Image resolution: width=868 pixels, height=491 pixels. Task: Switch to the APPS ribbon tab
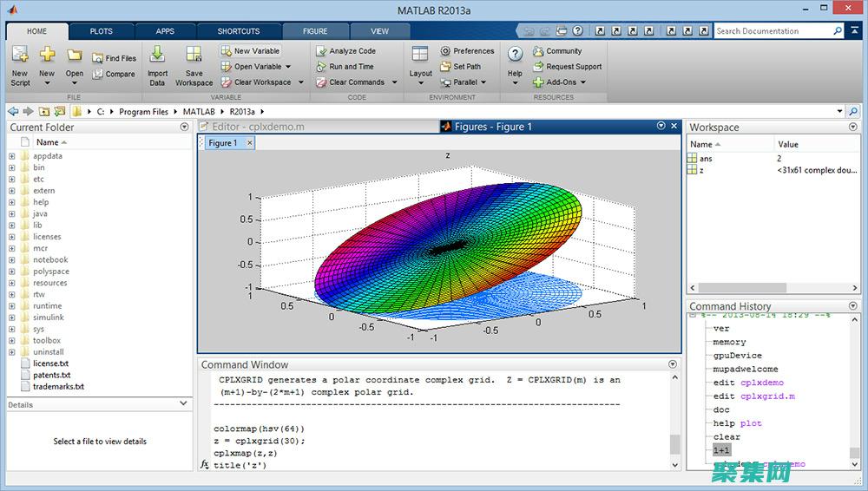(165, 31)
